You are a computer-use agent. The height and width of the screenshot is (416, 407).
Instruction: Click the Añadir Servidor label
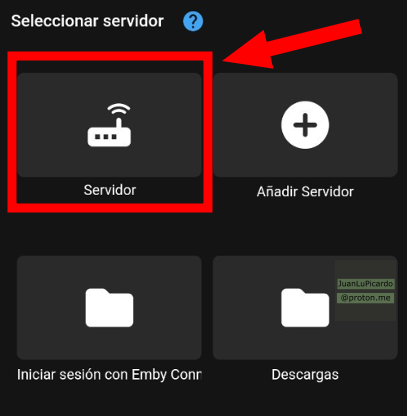click(x=305, y=192)
